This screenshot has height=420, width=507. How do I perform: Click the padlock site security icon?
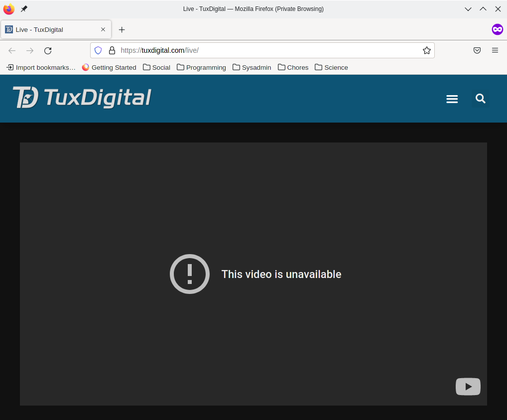click(112, 50)
